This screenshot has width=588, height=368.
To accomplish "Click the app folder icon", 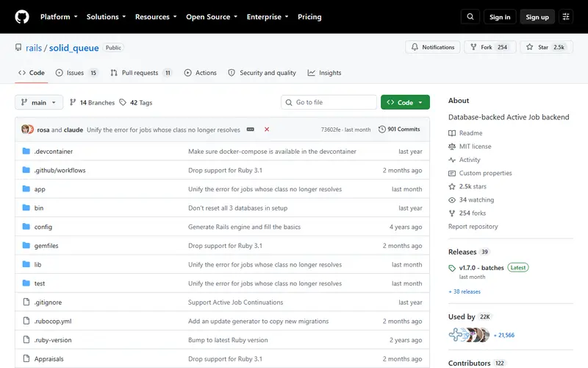I will [26, 189].
